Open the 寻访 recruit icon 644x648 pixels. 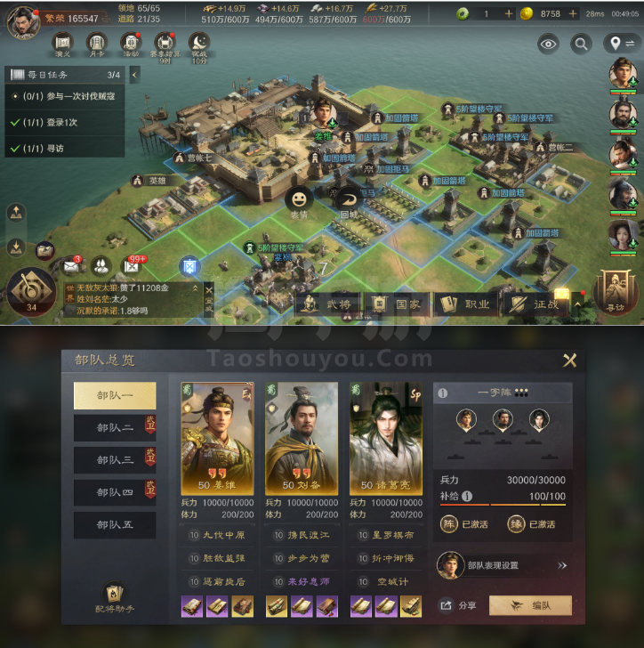coord(616,291)
